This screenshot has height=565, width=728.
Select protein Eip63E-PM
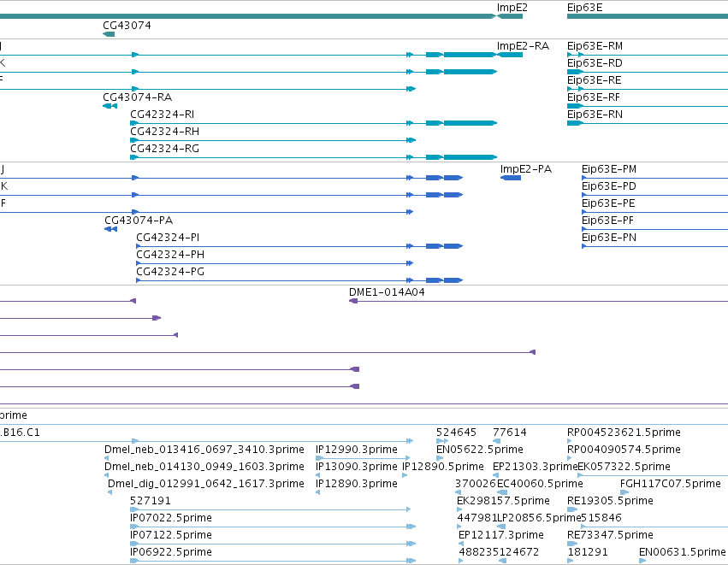coord(609,169)
